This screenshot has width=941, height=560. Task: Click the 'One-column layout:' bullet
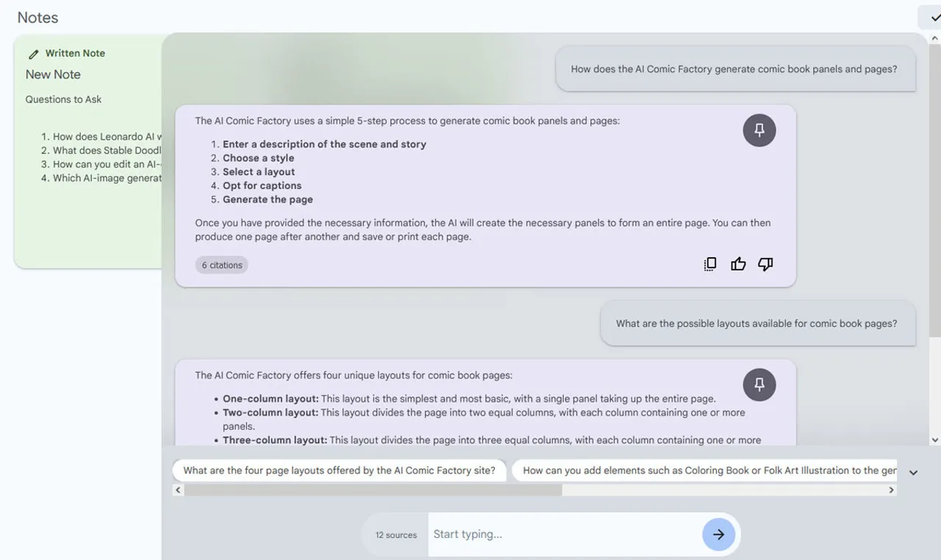coord(271,398)
